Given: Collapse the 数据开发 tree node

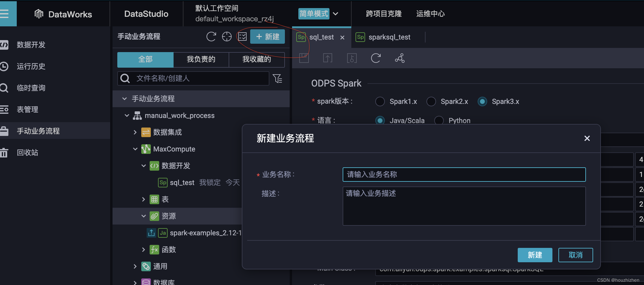Looking at the screenshot, I should click(144, 166).
